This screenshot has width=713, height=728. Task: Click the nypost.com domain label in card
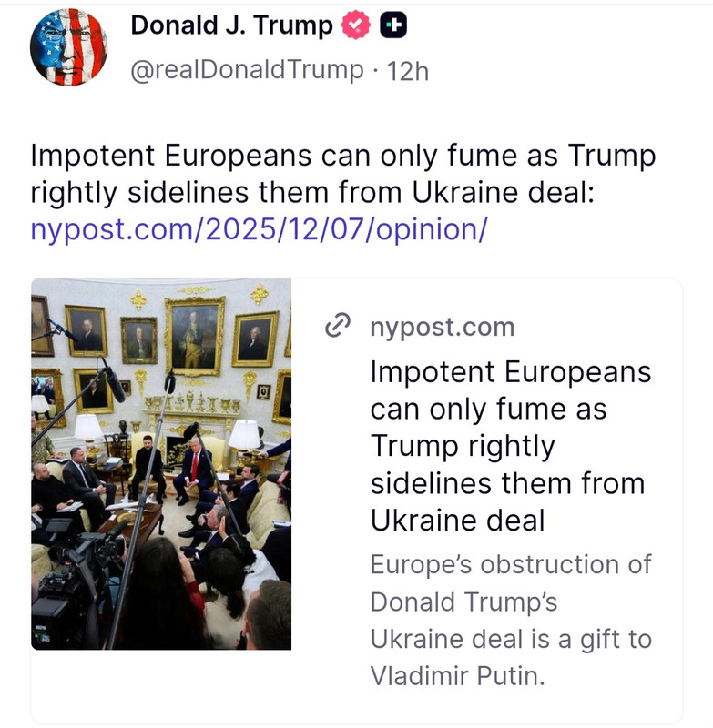pos(443,327)
